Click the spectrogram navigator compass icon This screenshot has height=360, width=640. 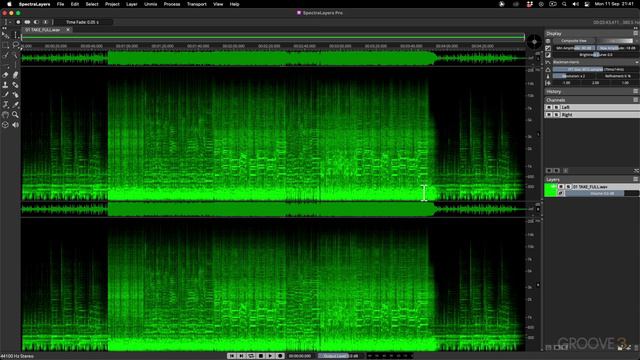pos(534,42)
